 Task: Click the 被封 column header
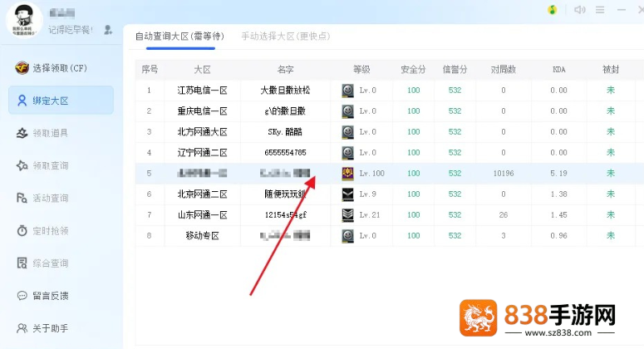pyautogui.click(x=610, y=70)
